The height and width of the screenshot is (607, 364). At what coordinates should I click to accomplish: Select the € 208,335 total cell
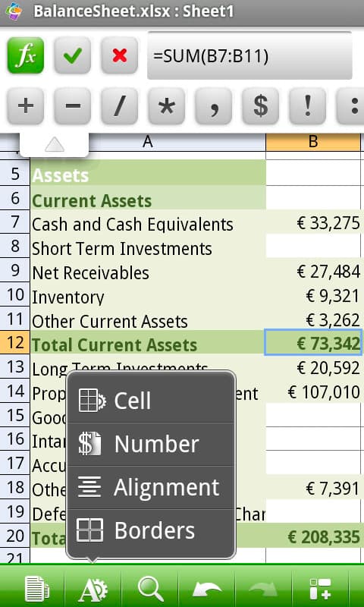pos(313,536)
